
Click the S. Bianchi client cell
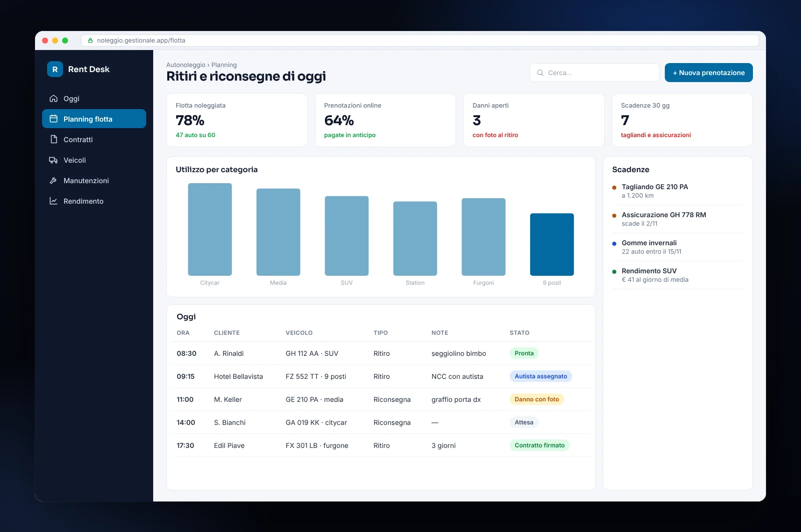pyautogui.click(x=230, y=422)
